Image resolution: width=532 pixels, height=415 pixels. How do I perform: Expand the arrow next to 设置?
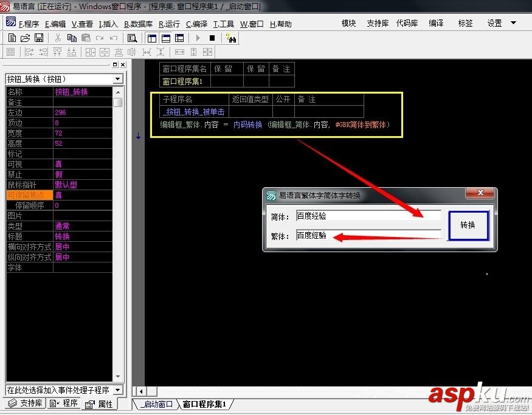pyautogui.click(x=513, y=23)
